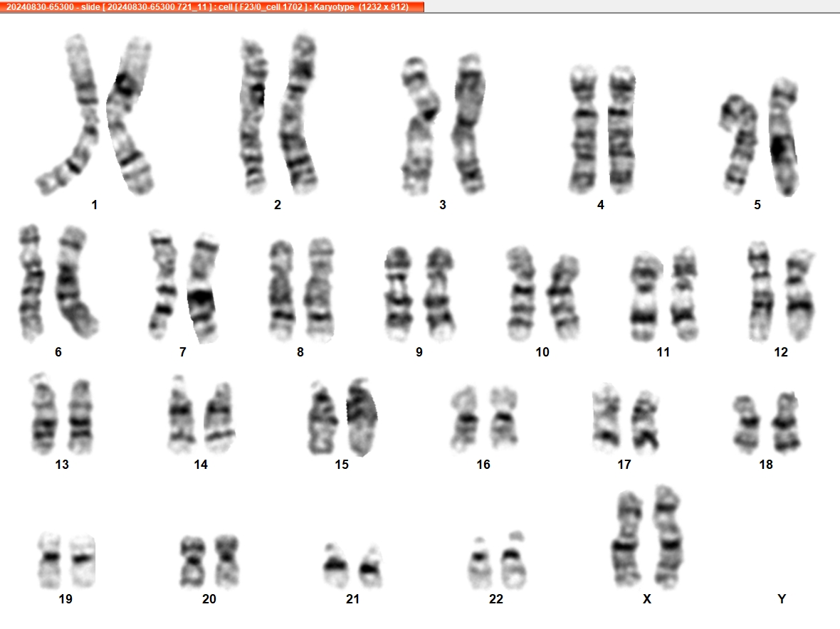
Task: Click the empty Y chromosome label
Action: pyautogui.click(x=782, y=598)
